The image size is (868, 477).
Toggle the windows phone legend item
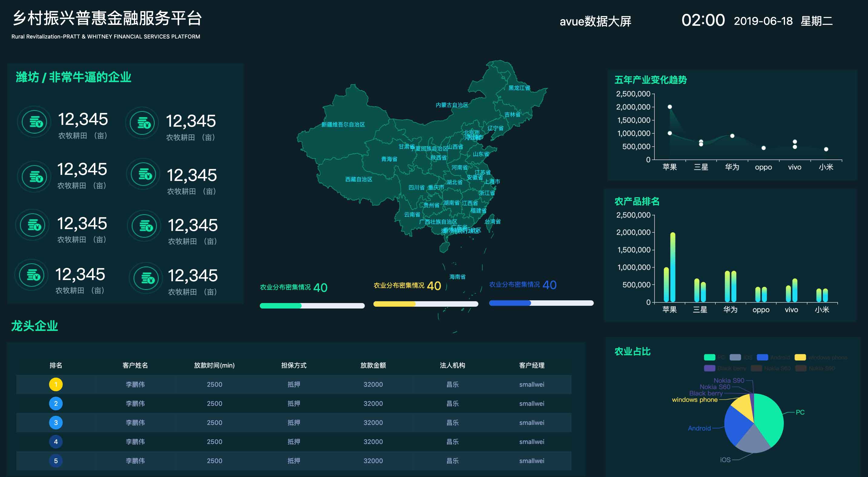(800, 357)
